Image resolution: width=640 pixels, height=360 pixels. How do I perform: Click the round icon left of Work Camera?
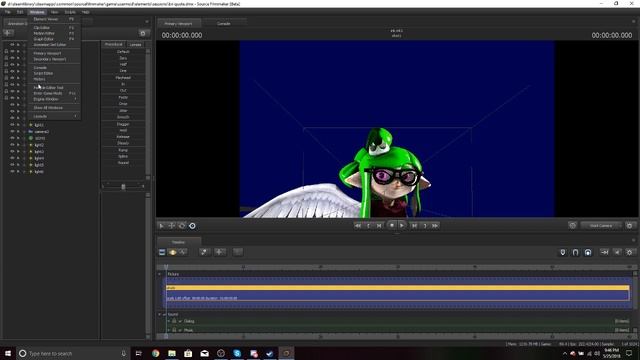pyautogui.click(x=573, y=225)
